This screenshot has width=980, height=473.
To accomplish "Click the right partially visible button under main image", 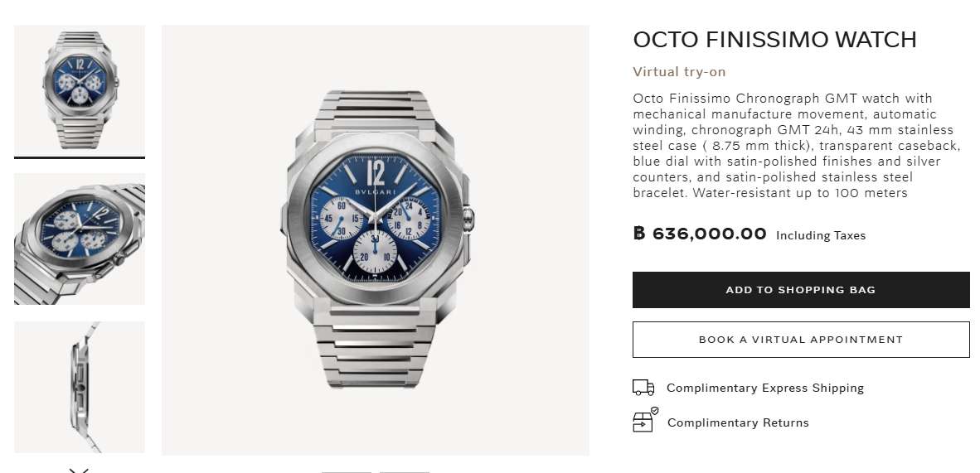I will click(x=404, y=471).
